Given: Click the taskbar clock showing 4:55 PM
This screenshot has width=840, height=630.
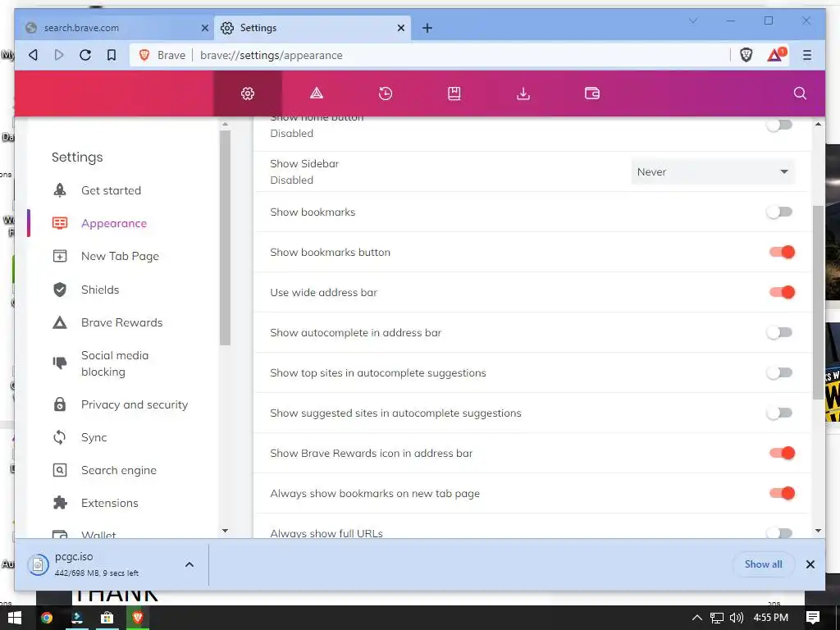Looking at the screenshot, I should click(x=771, y=618).
